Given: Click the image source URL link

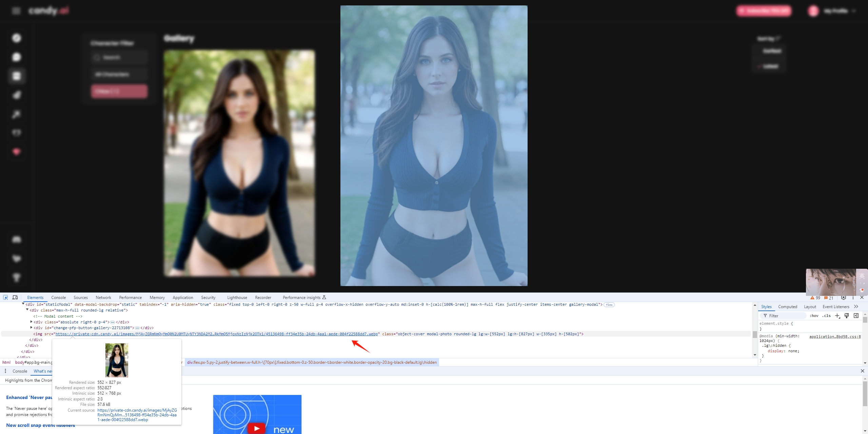Looking at the screenshot, I should click(x=215, y=334).
